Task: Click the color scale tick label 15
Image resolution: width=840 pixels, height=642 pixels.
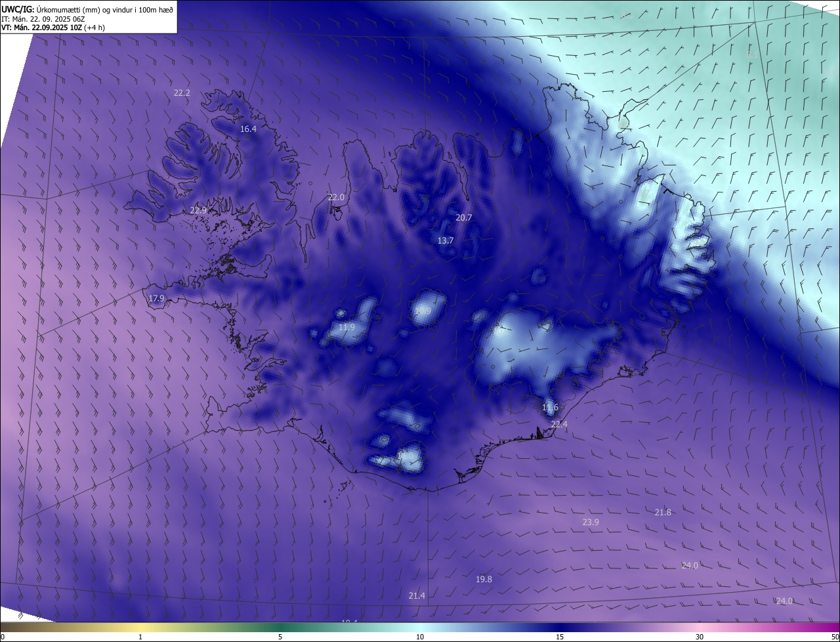Action: pos(560,637)
